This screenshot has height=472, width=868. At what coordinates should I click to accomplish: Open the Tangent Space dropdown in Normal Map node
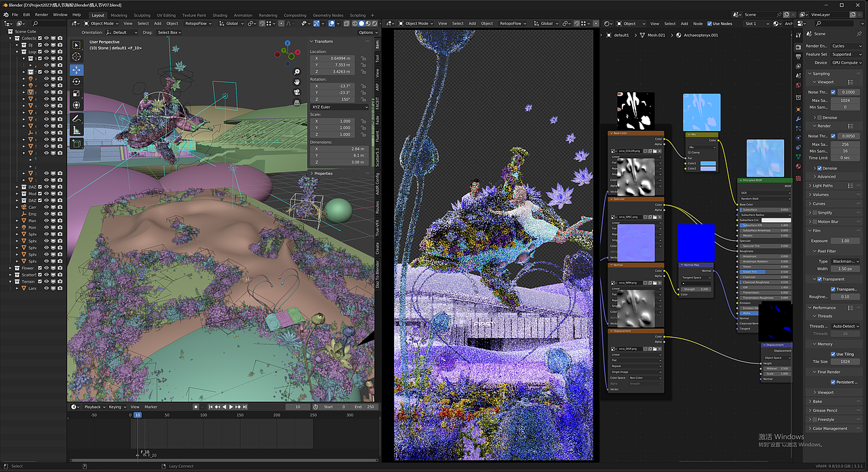click(x=696, y=277)
